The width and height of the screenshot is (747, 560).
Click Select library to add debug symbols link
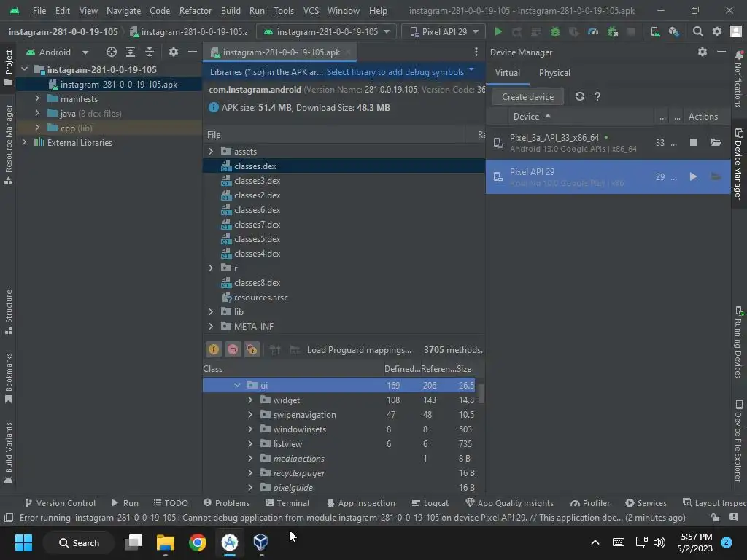pyautogui.click(x=395, y=72)
